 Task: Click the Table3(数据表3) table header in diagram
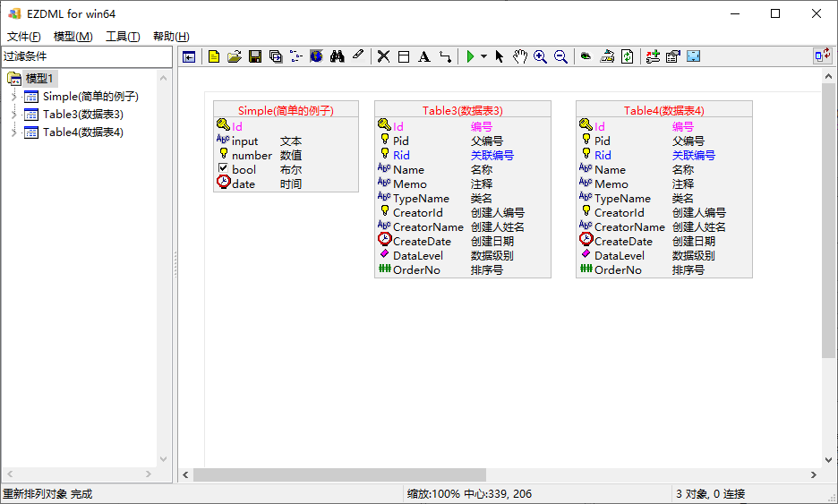tap(463, 111)
